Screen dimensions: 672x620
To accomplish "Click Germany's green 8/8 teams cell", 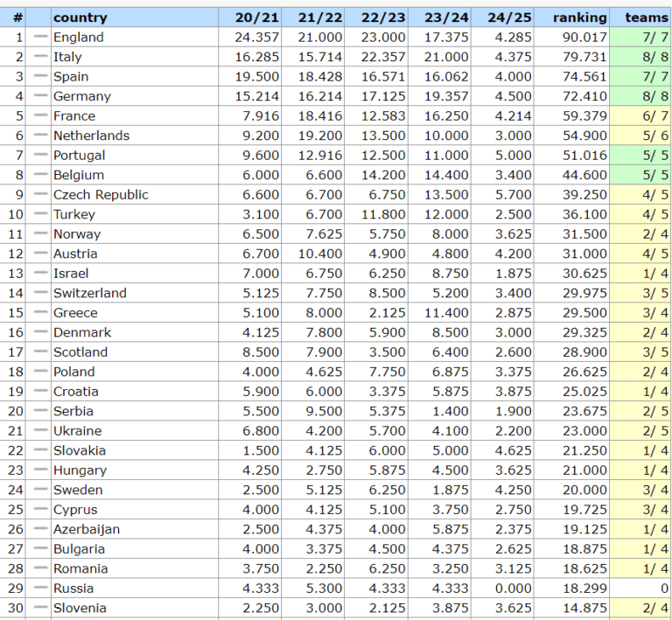I will click(x=641, y=96).
